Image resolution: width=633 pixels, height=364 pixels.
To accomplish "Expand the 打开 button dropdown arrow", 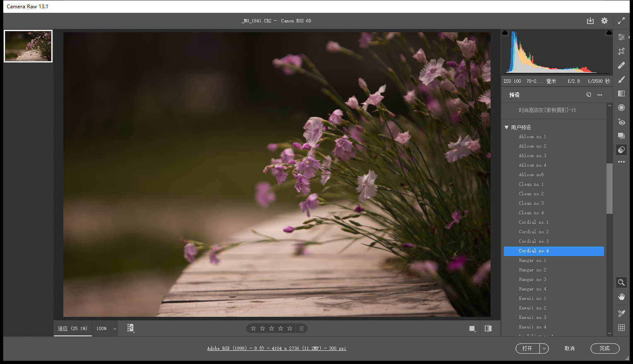I will click(544, 349).
